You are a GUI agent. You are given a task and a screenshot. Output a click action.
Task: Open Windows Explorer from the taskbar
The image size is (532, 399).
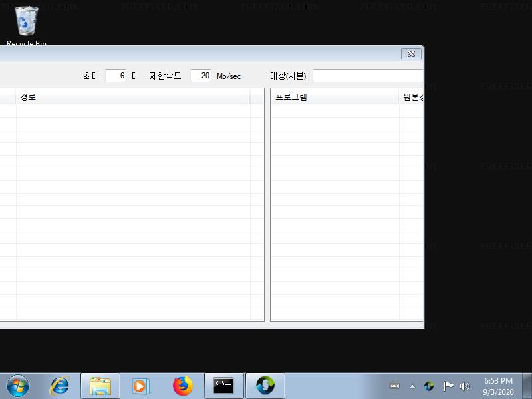(100, 386)
